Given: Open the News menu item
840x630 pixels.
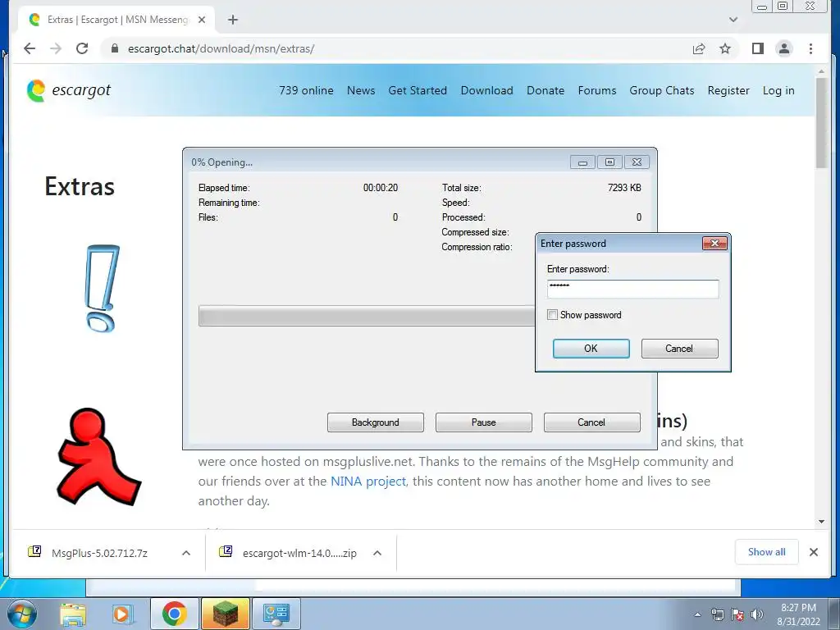Looking at the screenshot, I should [x=361, y=90].
